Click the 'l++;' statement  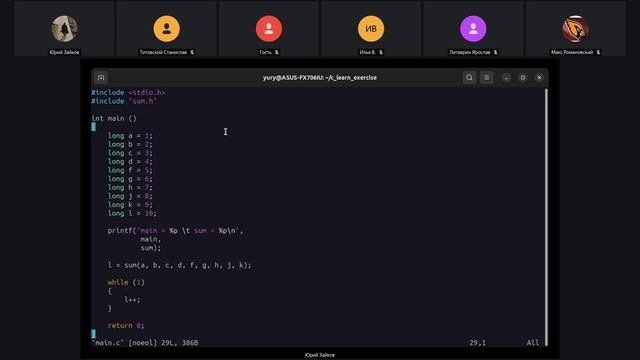(132, 300)
